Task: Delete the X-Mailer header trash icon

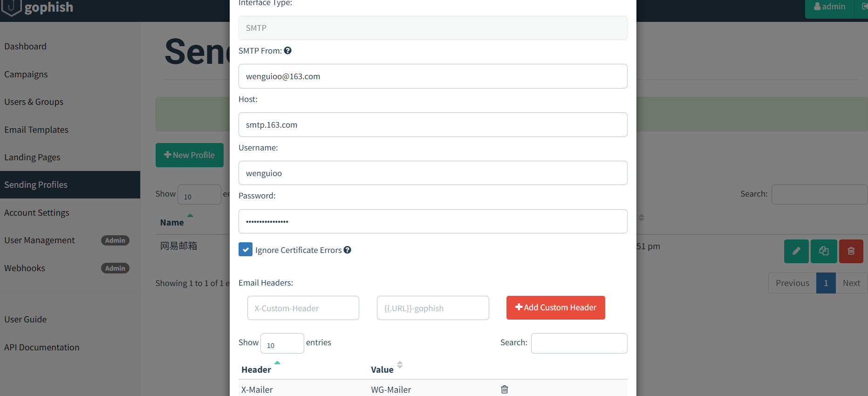Action: [x=504, y=389]
